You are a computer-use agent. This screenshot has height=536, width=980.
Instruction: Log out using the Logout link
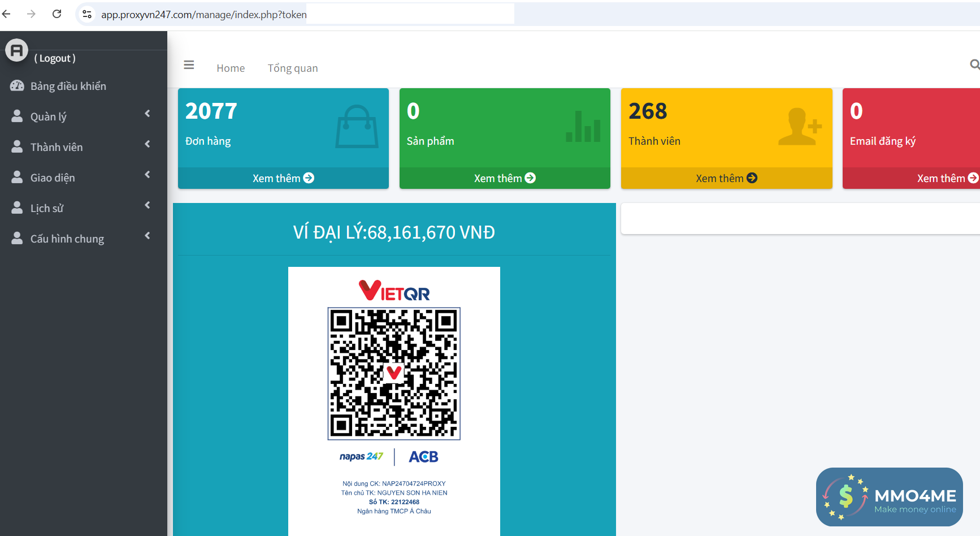55,58
